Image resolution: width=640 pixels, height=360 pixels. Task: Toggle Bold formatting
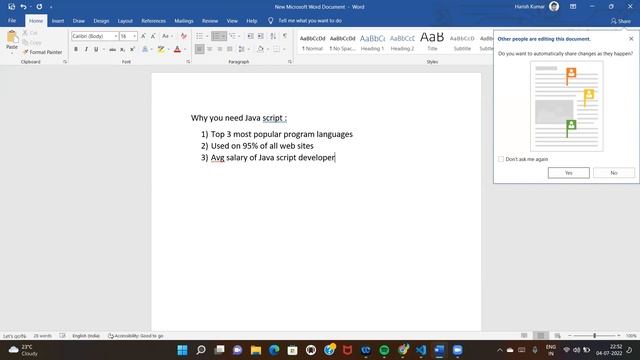(x=76, y=49)
